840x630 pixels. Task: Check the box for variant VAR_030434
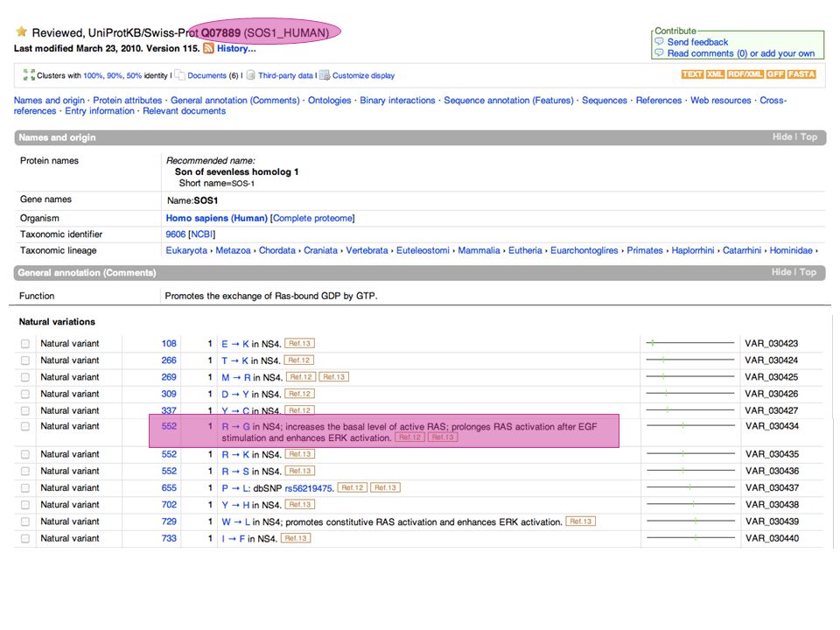25,426
